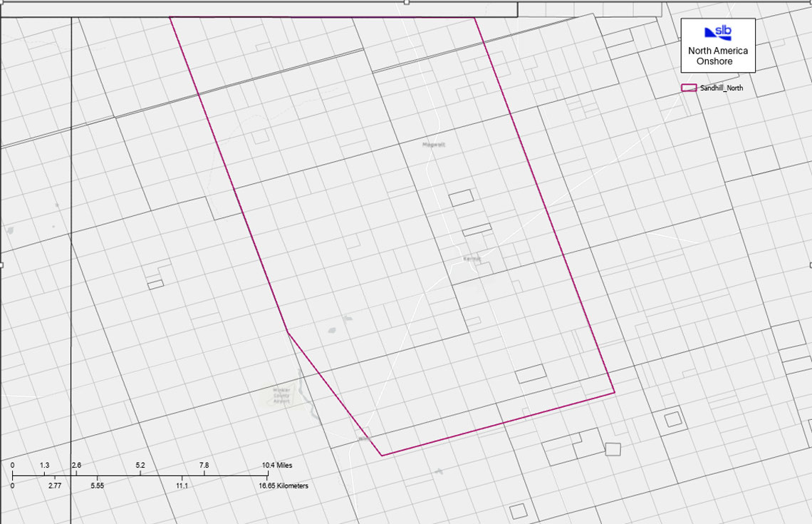Select the top-center map frame resize handle
Screen dimensions: 812x524
[407, 2]
